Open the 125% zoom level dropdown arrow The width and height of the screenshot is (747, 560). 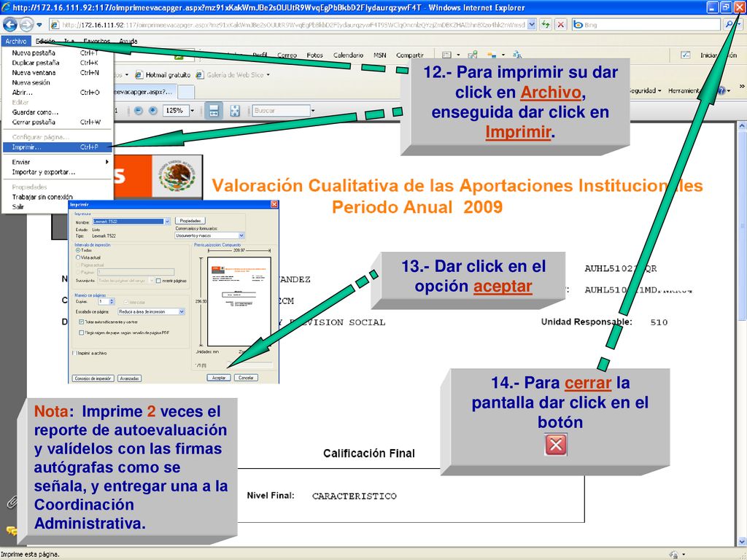pyautogui.click(x=193, y=111)
